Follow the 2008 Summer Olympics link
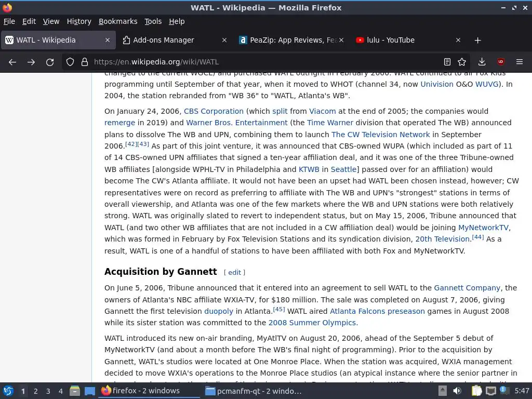The width and height of the screenshot is (532, 399). [x=312, y=323]
